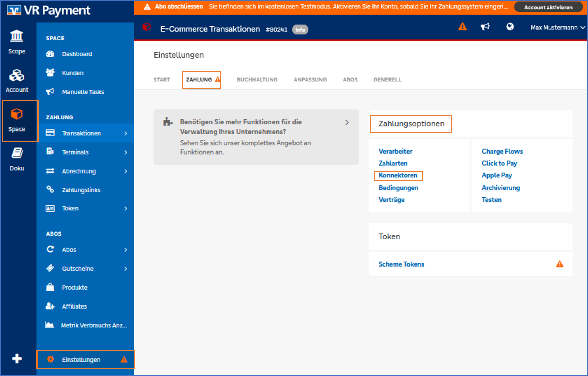Viewport: 588px width, 376px height.
Task: Click the Einstellungen gear icon
Action: click(x=51, y=359)
